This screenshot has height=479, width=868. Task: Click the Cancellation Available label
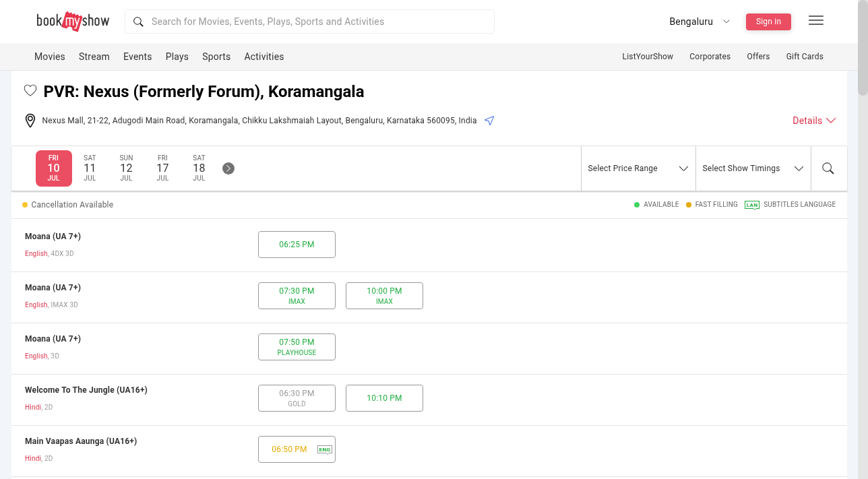click(72, 205)
